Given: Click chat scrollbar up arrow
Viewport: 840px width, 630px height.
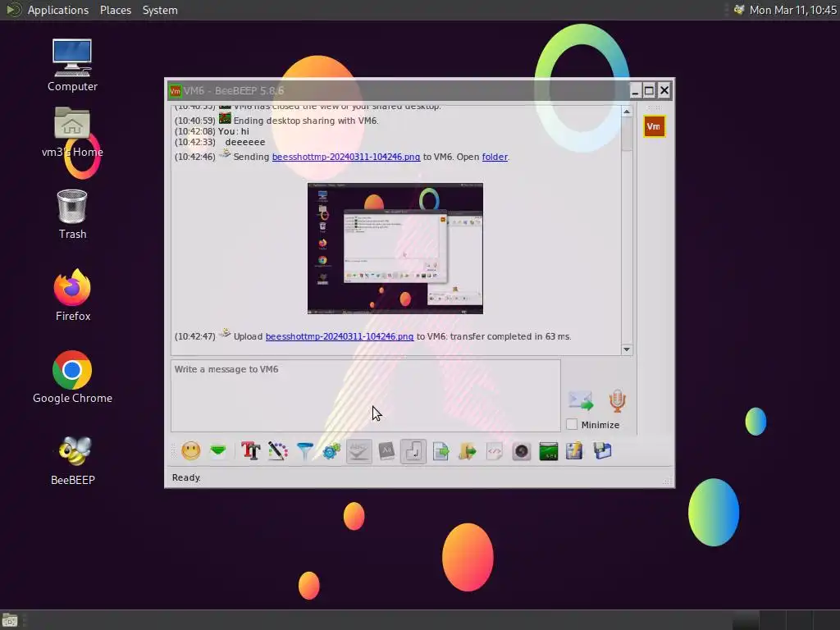Looking at the screenshot, I should coord(626,112).
